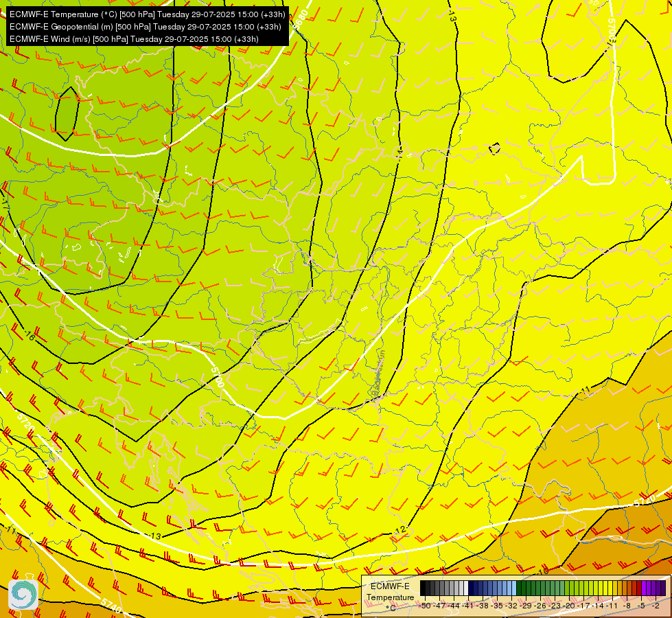The image size is (672, 618).
Task: Click the -20 legend scale value
Action: [569, 606]
